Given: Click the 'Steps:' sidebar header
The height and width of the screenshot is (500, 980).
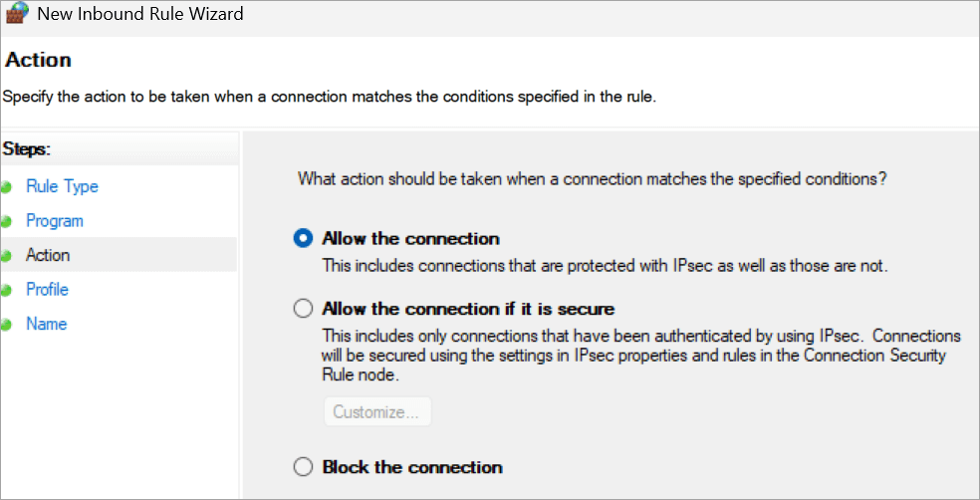Looking at the screenshot, I should tap(28, 149).
